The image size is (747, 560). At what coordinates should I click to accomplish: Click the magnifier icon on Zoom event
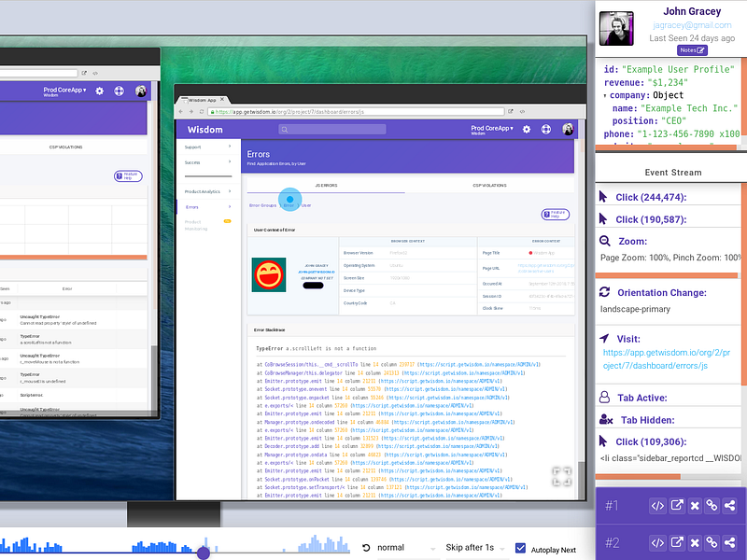pos(604,241)
